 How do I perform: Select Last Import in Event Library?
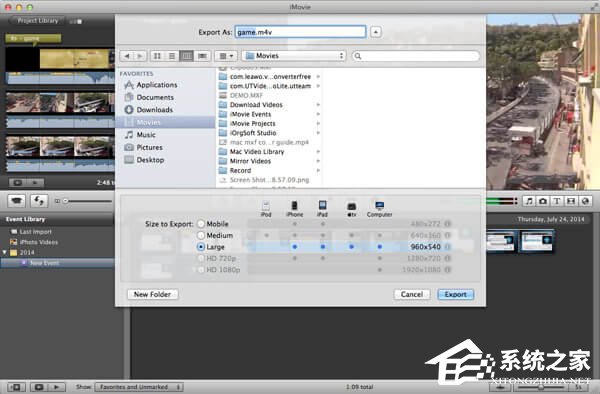coord(35,232)
